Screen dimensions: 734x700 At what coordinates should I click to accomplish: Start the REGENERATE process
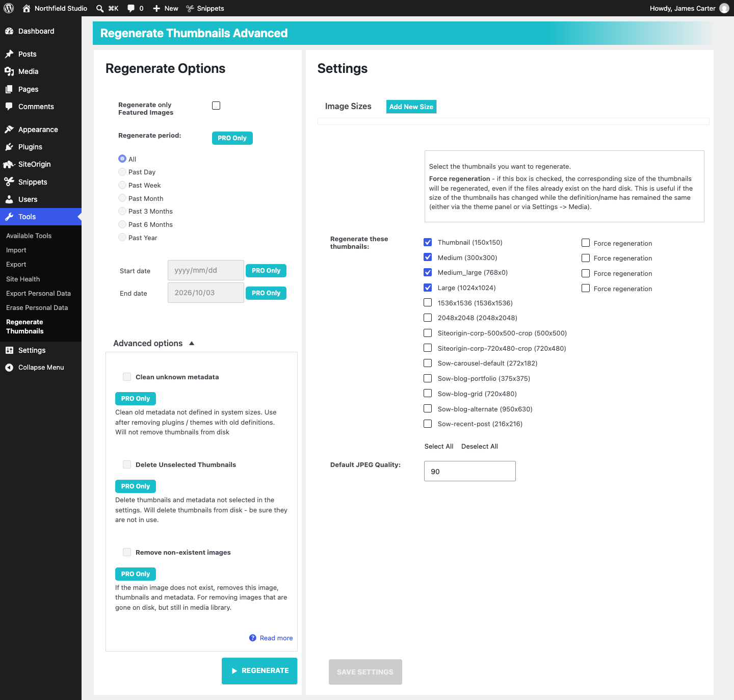tap(259, 671)
